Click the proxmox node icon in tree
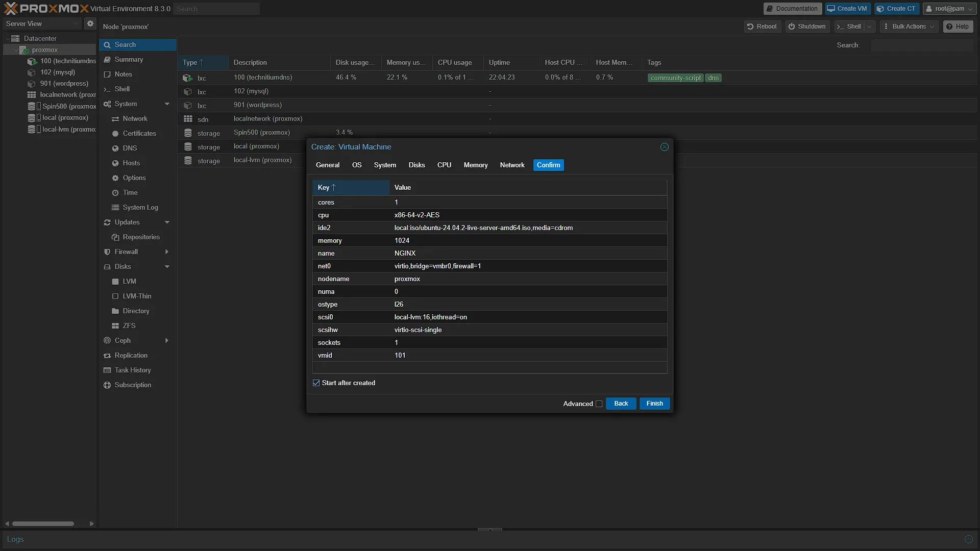 click(x=23, y=49)
